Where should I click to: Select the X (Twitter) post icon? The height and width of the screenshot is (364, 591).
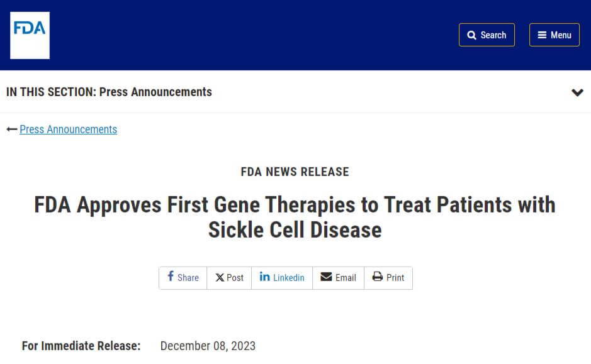220,277
